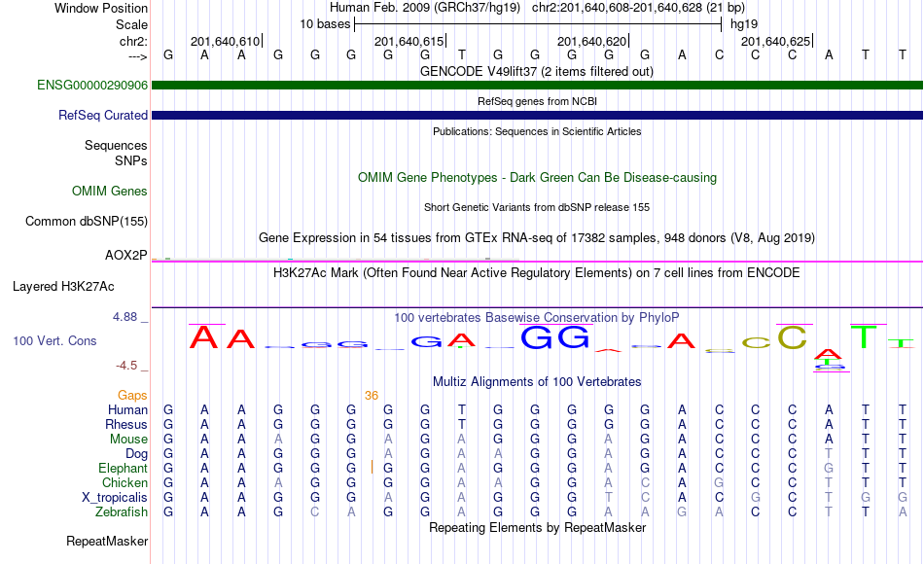Click the Dog alignment row label
Image resolution: width=924 pixels, height=564 pixels.
[136, 454]
